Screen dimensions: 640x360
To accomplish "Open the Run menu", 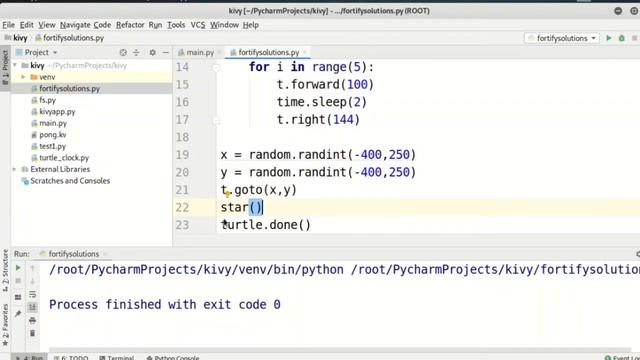I will pos(155,25).
